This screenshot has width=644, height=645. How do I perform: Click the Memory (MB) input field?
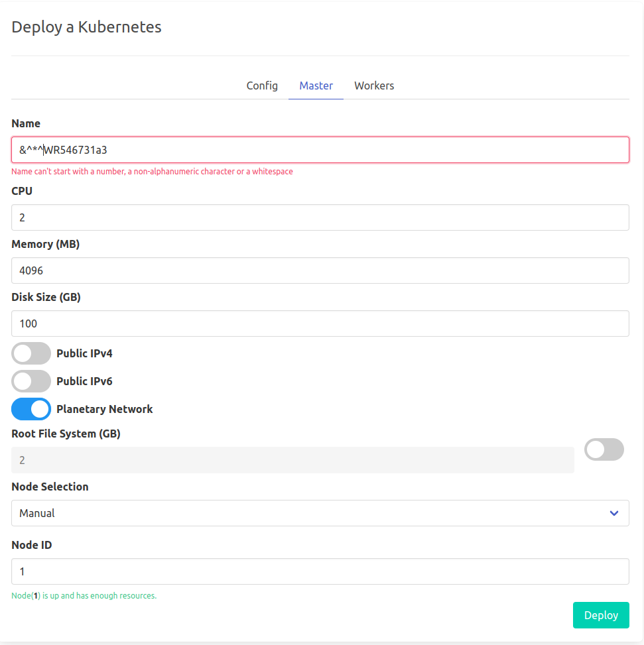pyautogui.click(x=320, y=270)
